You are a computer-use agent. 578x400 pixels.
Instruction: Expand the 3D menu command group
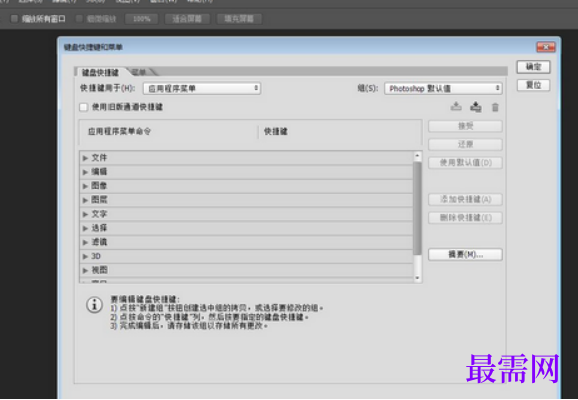[85, 256]
